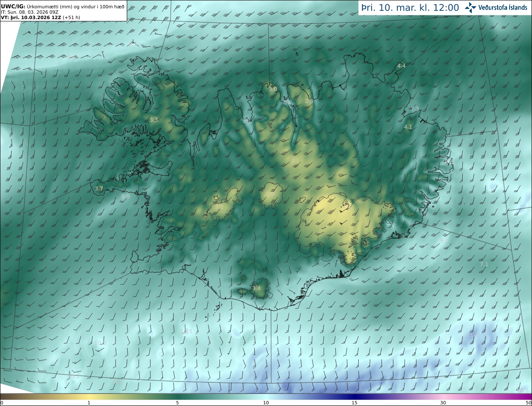Screen dimensions: 532x406
Task: Click the Veðurstofa Íslands wordmark
Action: click(x=503, y=7)
